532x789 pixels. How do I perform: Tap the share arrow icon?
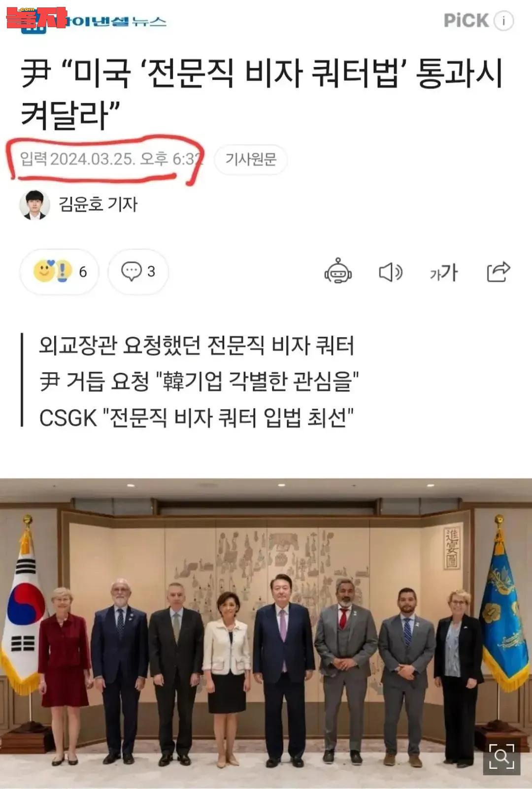(x=498, y=271)
